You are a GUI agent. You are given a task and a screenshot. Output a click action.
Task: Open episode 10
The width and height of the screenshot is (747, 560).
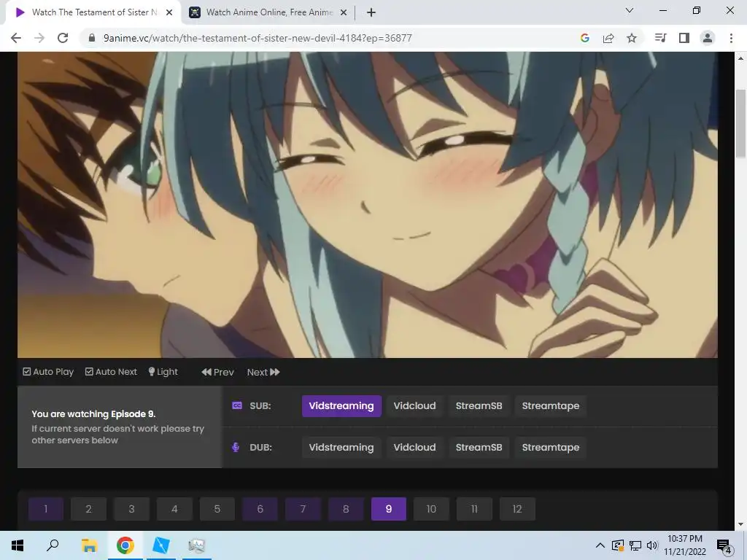coord(432,509)
